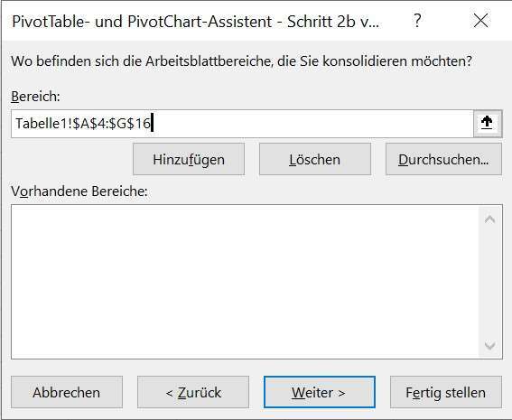Click the list's scroll up arrow
The width and height of the screenshot is (512, 420).
[489, 219]
